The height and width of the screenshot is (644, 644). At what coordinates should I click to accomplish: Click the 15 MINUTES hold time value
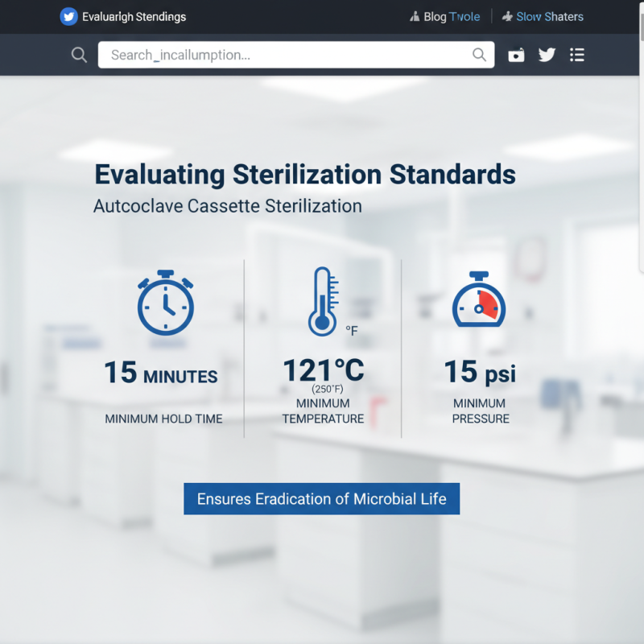[x=161, y=374]
